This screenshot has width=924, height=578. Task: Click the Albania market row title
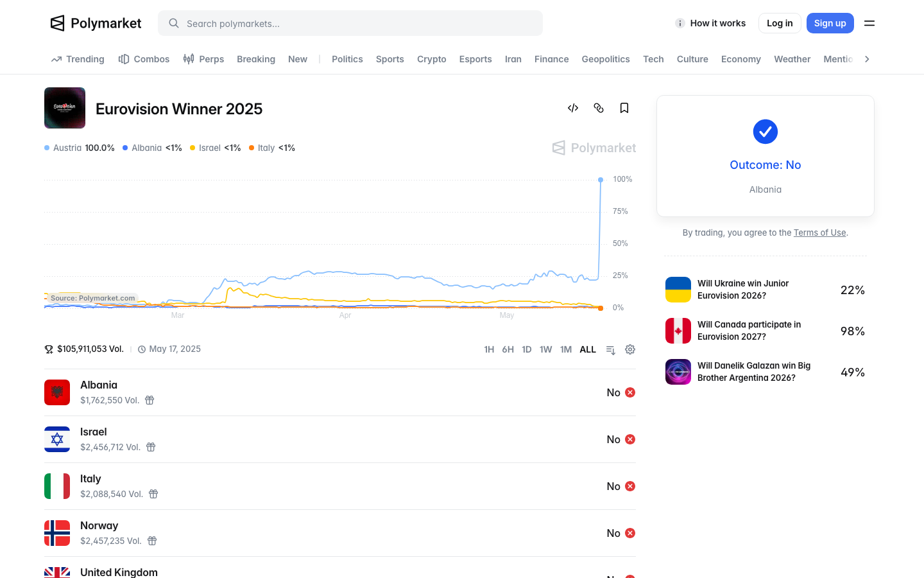point(99,385)
